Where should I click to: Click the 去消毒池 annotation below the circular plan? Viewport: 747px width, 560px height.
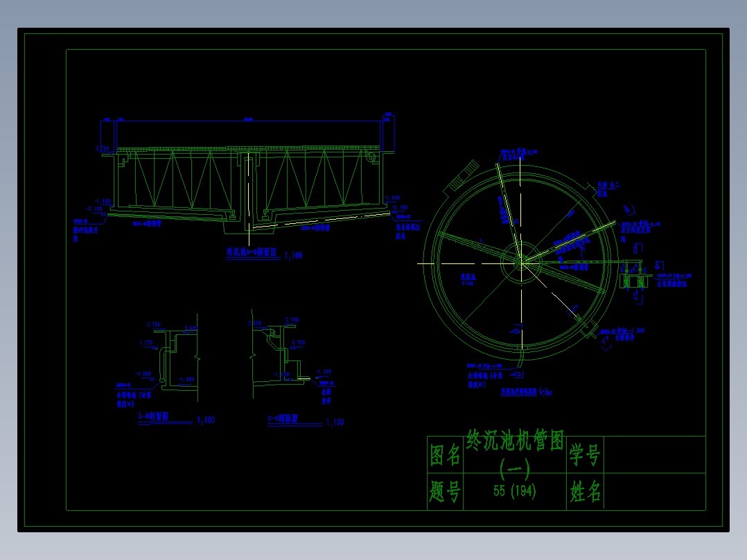(x=485, y=379)
